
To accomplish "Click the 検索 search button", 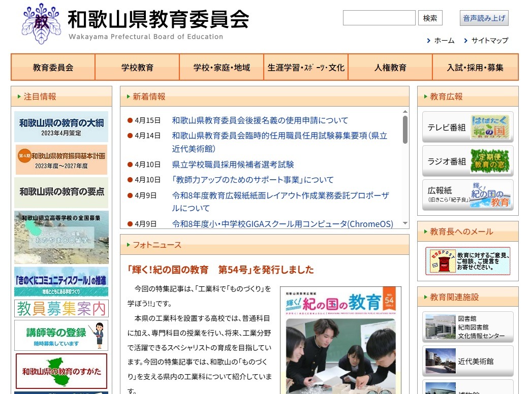I will (430, 18).
